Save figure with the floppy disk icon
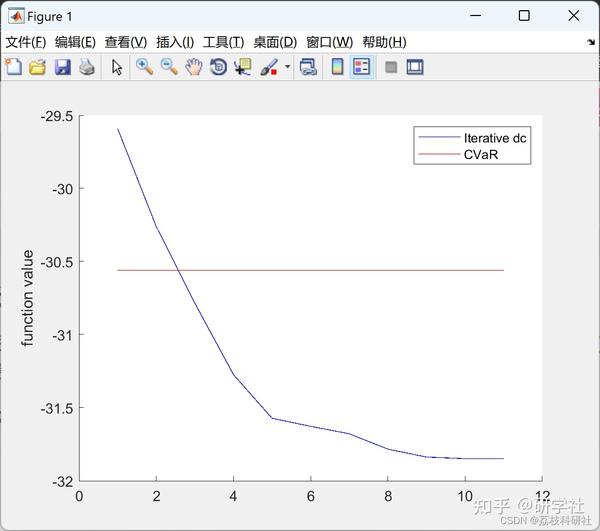The image size is (600, 531). tap(62, 67)
